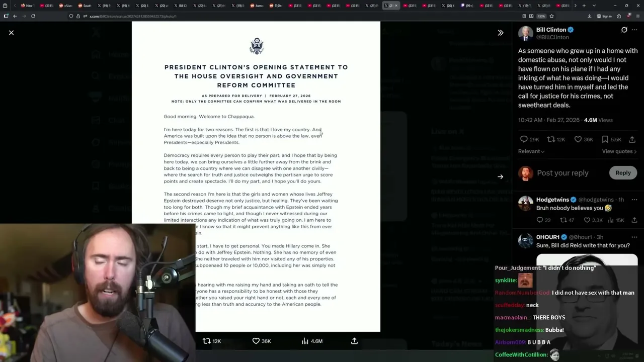Screen dimensions: 644x362
Task: Switch to the Asmo browser tab
Action: point(257,6)
